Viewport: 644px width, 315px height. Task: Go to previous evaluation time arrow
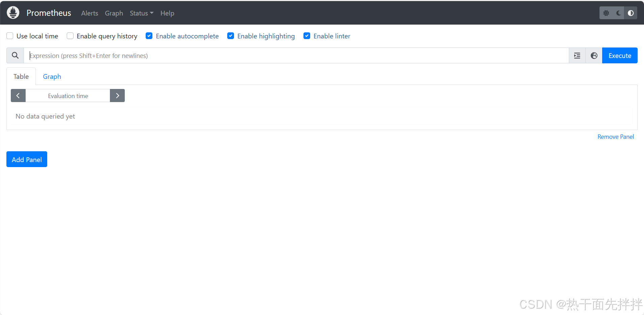(x=18, y=96)
